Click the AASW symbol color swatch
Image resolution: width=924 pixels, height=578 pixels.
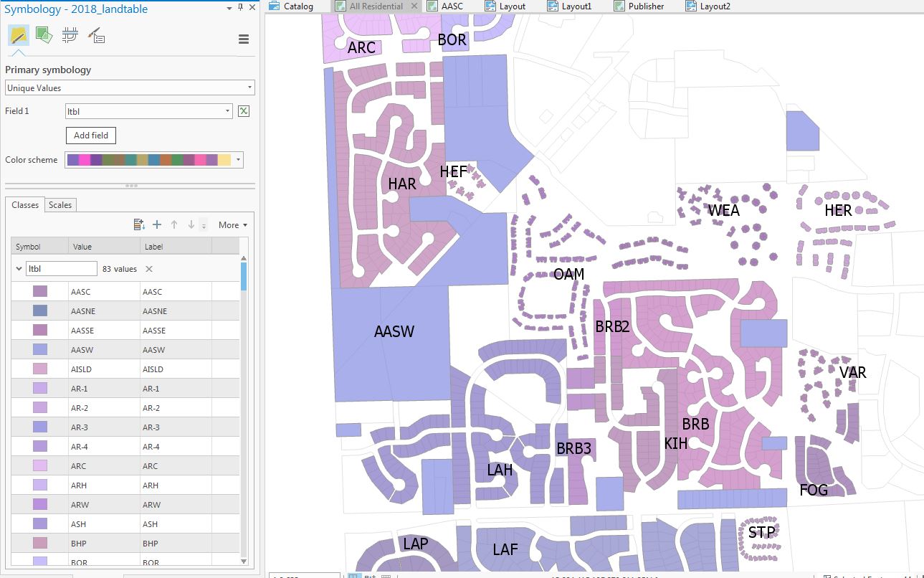click(x=39, y=350)
